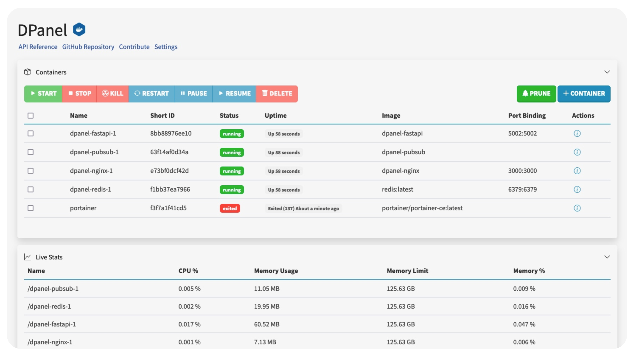Open info for dpanel-fastapi-1 container
639x364 pixels.
[x=577, y=133]
